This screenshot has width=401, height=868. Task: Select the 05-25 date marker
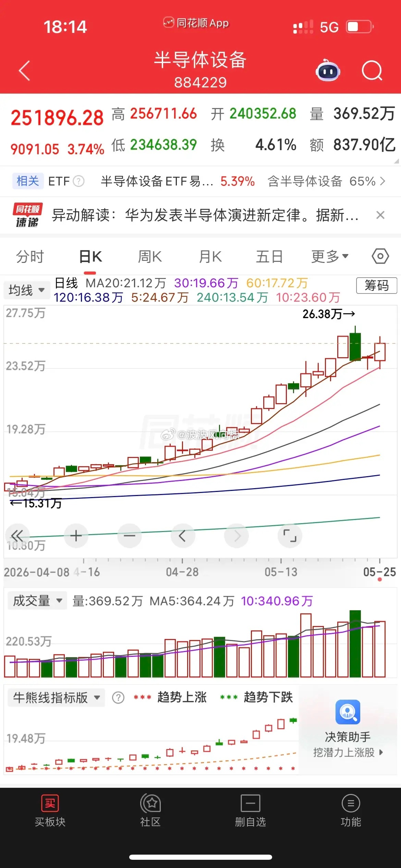[x=379, y=572]
